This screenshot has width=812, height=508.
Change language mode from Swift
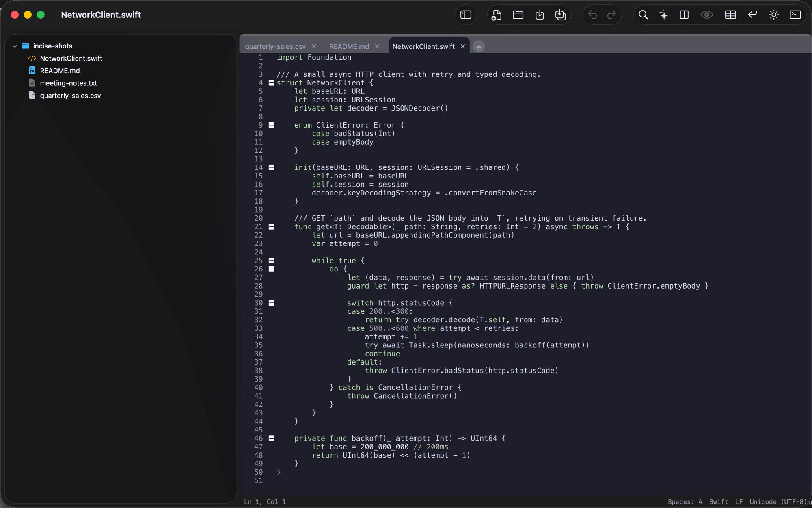tap(719, 502)
